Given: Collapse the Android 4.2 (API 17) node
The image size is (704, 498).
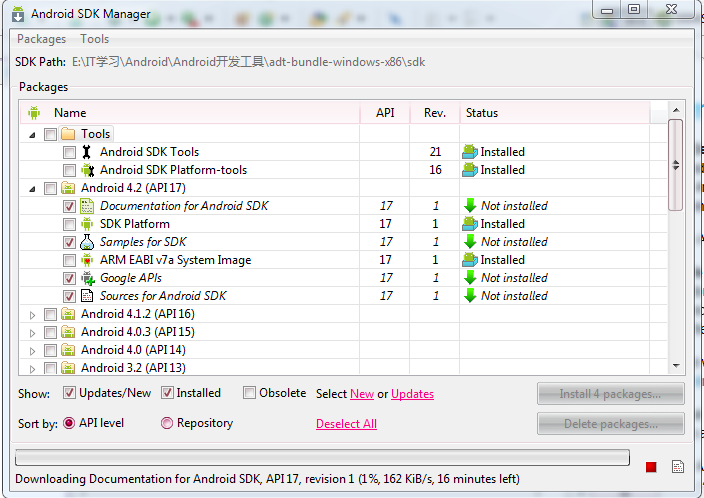Looking at the screenshot, I should coord(32,189).
